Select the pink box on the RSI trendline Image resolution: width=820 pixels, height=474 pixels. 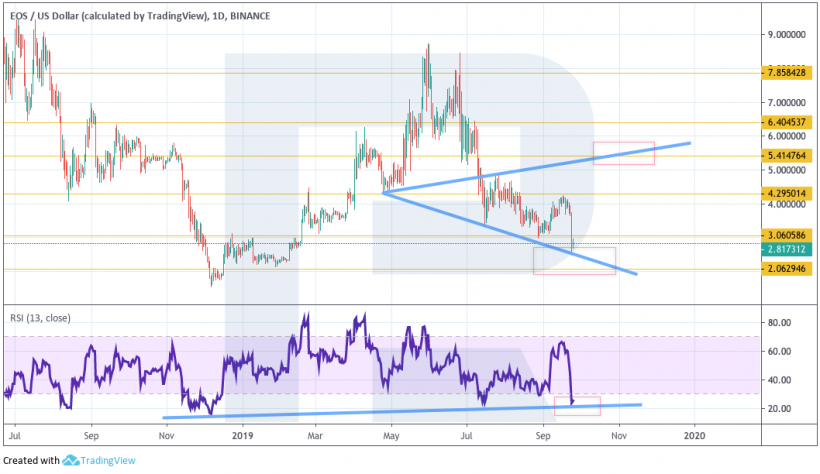point(583,406)
